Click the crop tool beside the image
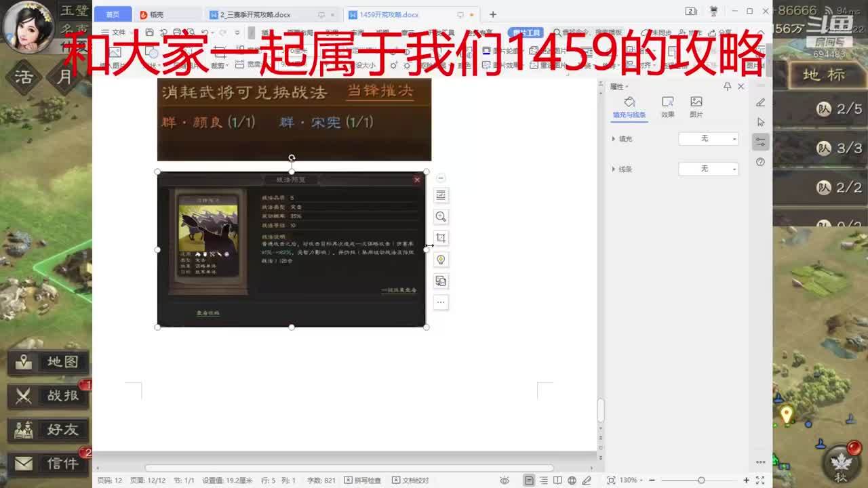The height and width of the screenshot is (488, 868). pyautogui.click(x=441, y=238)
